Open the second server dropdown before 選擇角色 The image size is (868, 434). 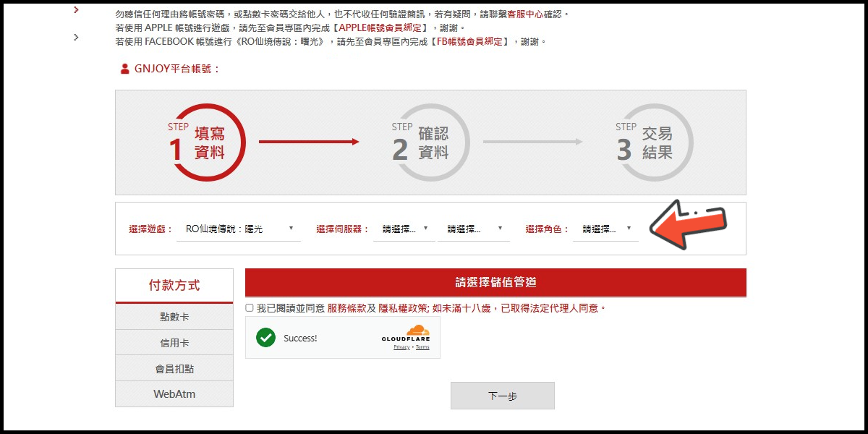(x=474, y=229)
